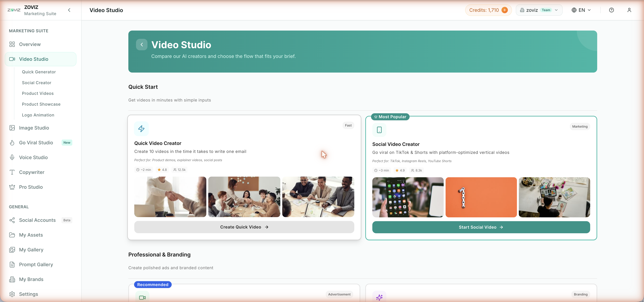Click the Recommended badge
This screenshot has height=302, width=644.
pos(153,284)
